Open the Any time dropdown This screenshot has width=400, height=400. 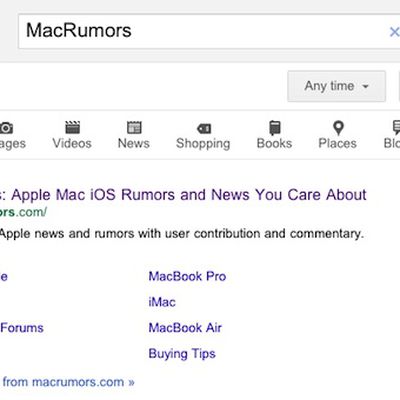(337, 86)
